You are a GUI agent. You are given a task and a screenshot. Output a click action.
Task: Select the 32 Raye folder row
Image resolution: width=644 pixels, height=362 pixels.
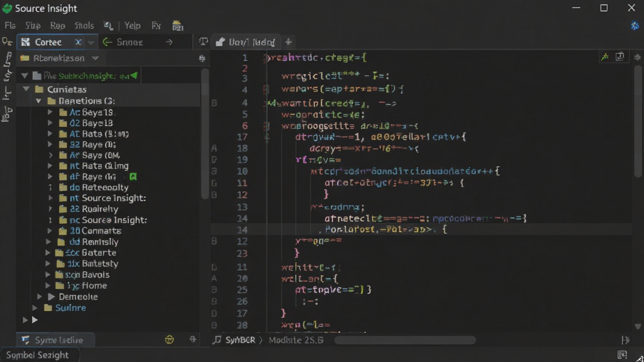[x=108, y=145]
